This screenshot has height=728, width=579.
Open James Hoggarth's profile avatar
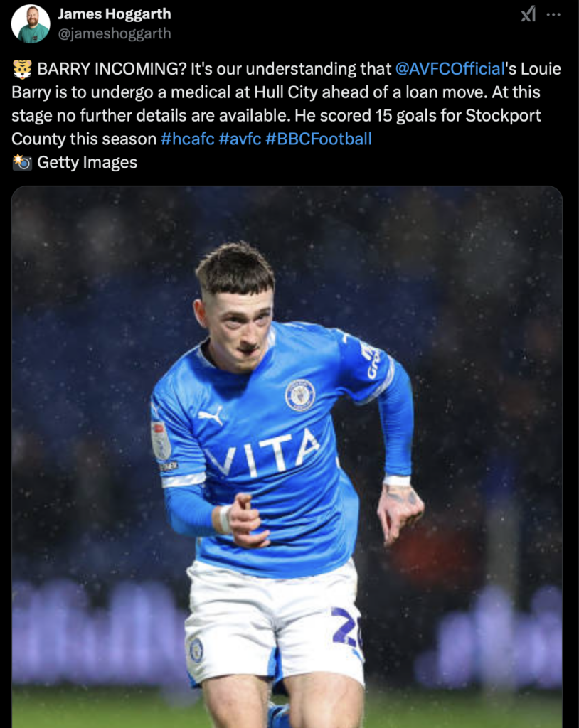point(31,23)
